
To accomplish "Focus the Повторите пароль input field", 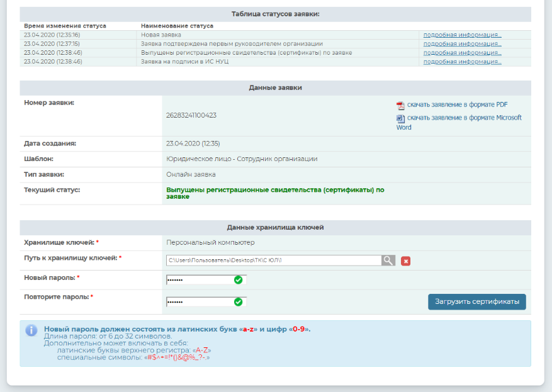I will (199, 302).
